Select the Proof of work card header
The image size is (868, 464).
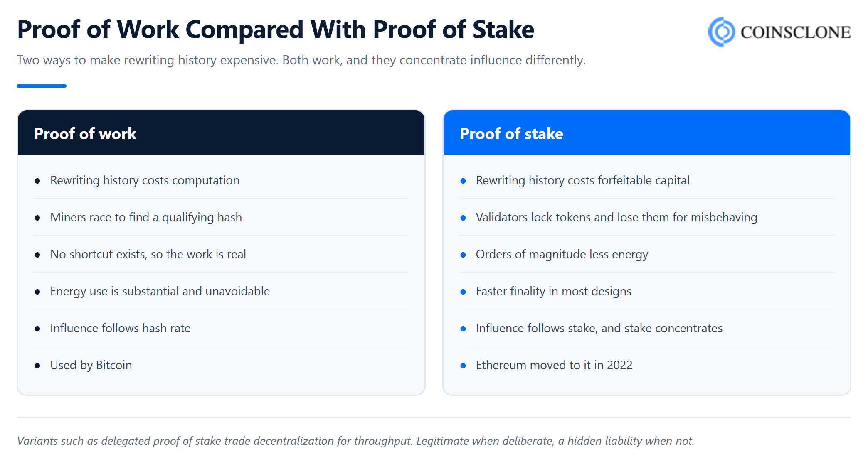coord(221,133)
